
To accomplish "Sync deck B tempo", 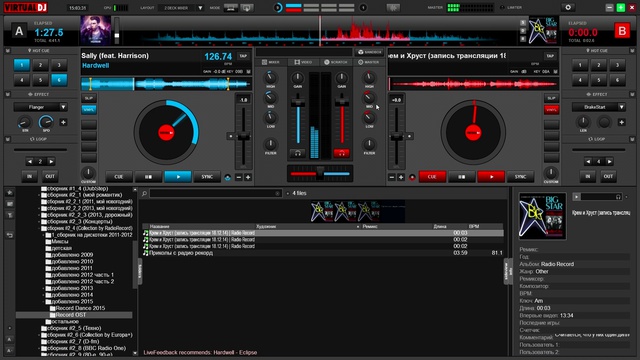I will [x=520, y=177].
